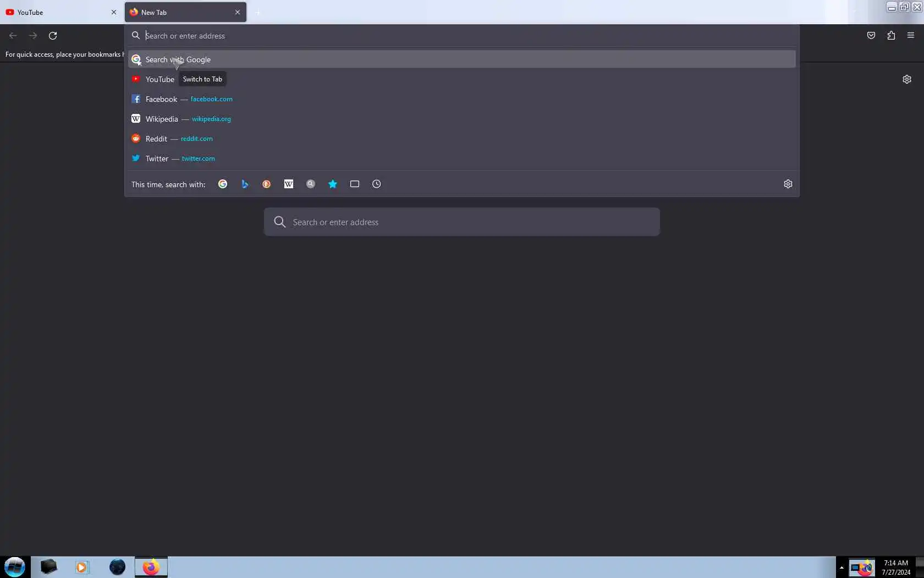Screen dimensions: 924x578
Task: Go forward one page
Action: coord(33,35)
